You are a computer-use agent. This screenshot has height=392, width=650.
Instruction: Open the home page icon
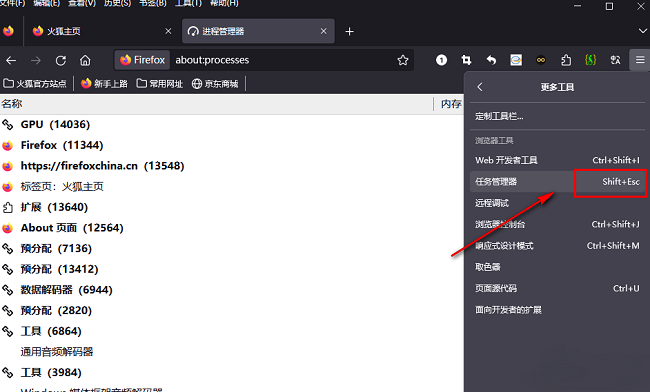(x=85, y=60)
